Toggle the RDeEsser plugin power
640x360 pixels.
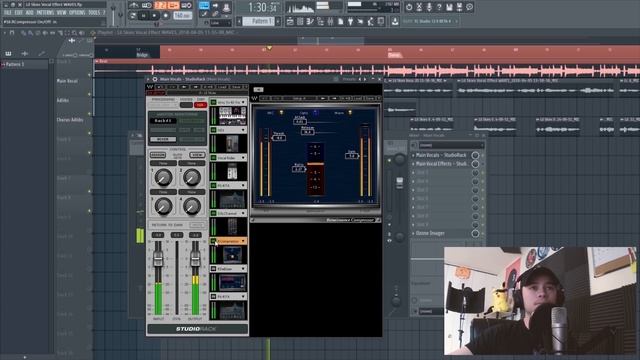point(213,269)
